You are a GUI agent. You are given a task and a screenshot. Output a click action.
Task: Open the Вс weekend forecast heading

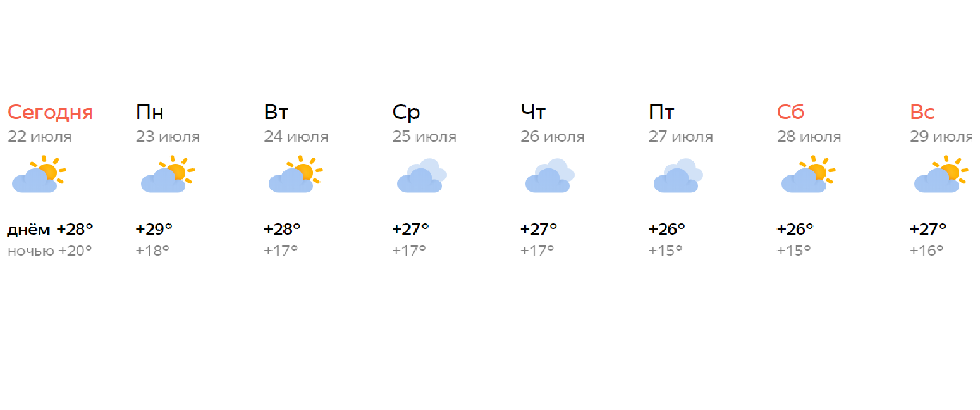coord(922,113)
